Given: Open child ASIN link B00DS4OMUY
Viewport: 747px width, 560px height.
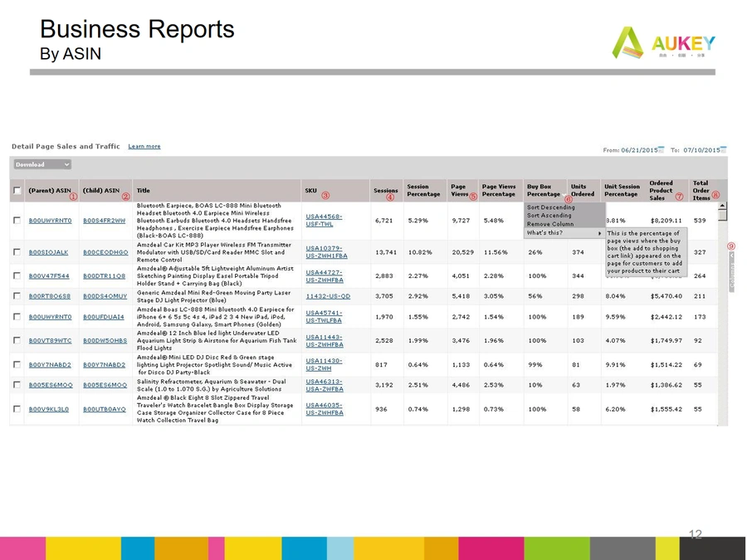Looking at the screenshot, I should click(105, 296).
